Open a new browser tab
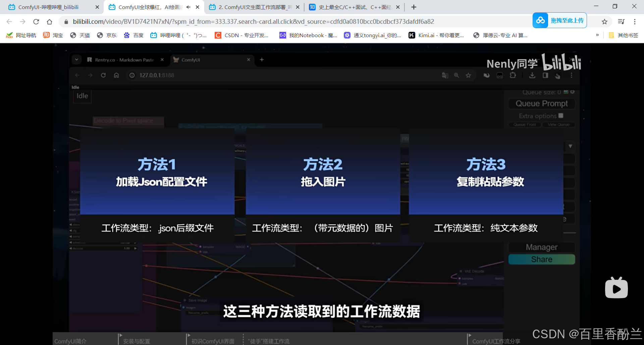This screenshot has height=345, width=644. [x=414, y=7]
